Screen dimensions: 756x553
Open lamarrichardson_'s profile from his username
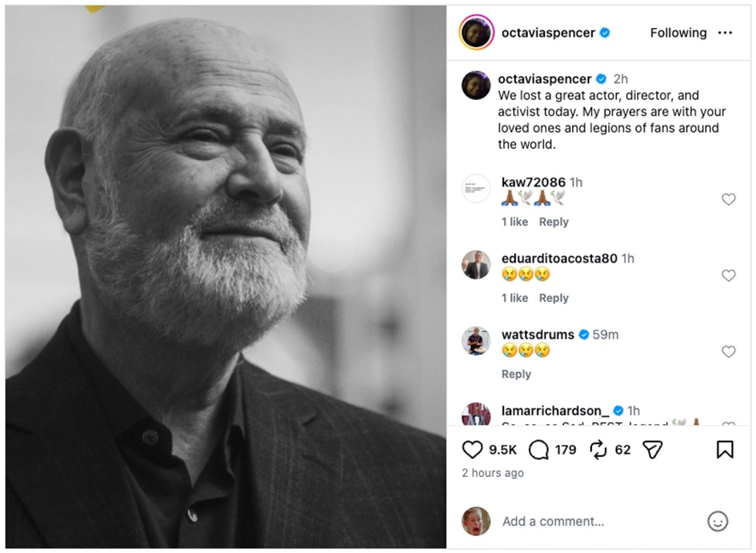(x=555, y=410)
